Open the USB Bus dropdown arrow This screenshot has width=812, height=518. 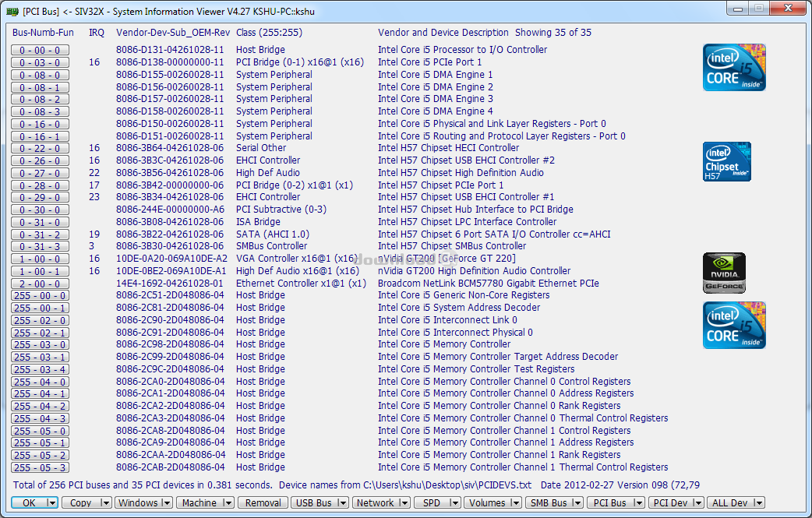point(342,502)
